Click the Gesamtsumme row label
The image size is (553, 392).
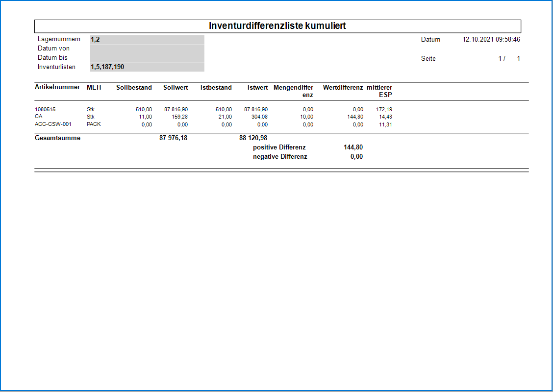(x=57, y=138)
